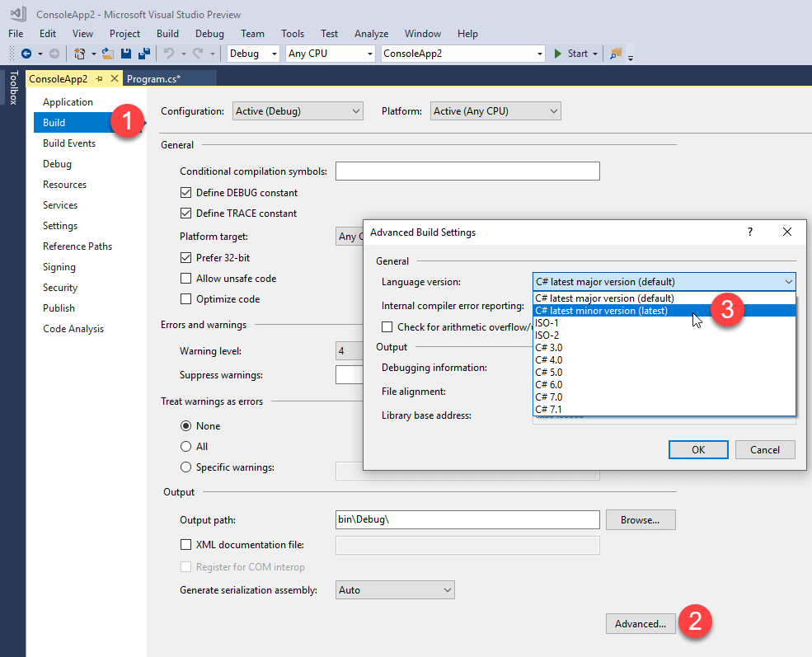Expand the Start button dropdown arrow
The width and height of the screenshot is (812, 657).
click(595, 54)
